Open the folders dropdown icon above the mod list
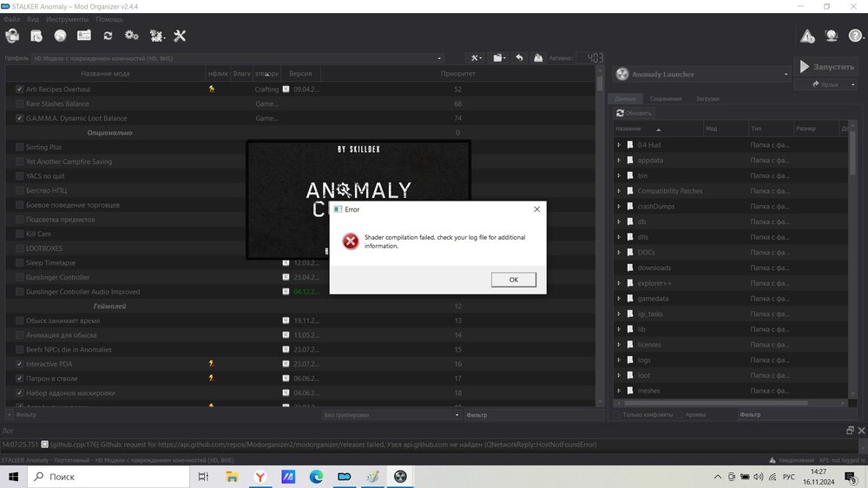868x488 pixels. [499, 57]
